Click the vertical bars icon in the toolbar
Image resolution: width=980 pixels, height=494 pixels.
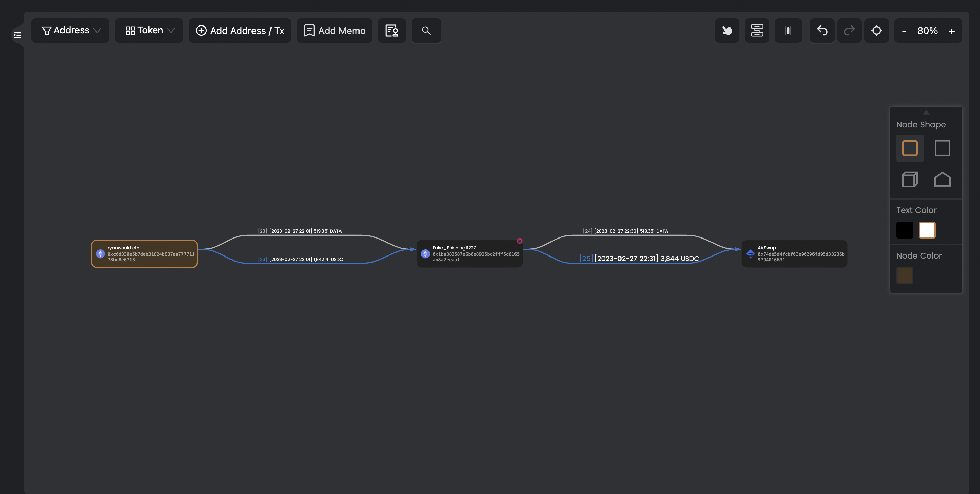pos(788,31)
